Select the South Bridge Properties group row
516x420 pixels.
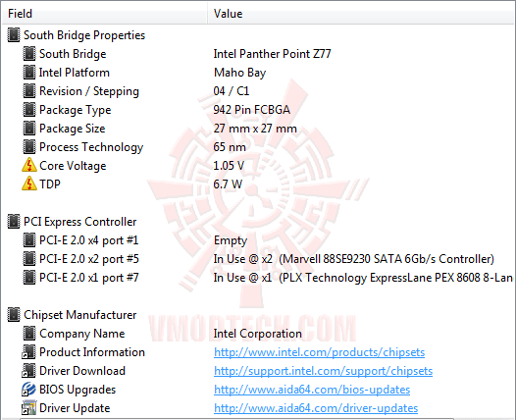click(84, 35)
